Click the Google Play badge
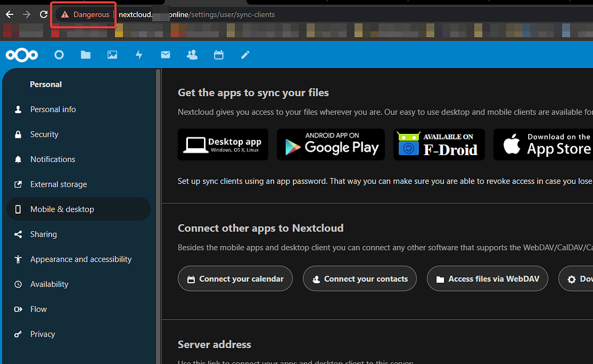This screenshot has height=364, width=593. (x=331, y=145)
